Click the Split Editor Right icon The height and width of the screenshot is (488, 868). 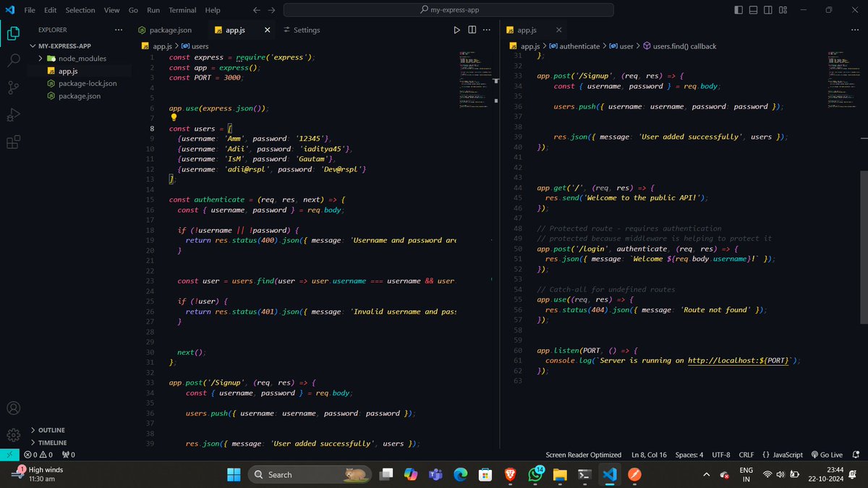[472, 30]
